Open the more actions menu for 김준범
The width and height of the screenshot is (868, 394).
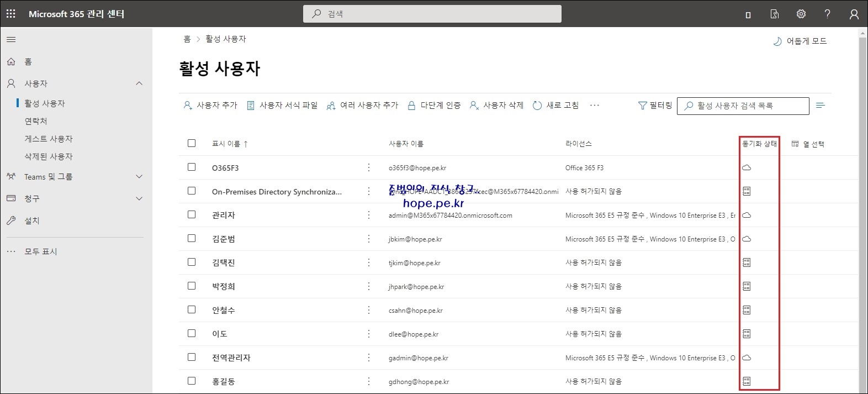tap(369, 239)
